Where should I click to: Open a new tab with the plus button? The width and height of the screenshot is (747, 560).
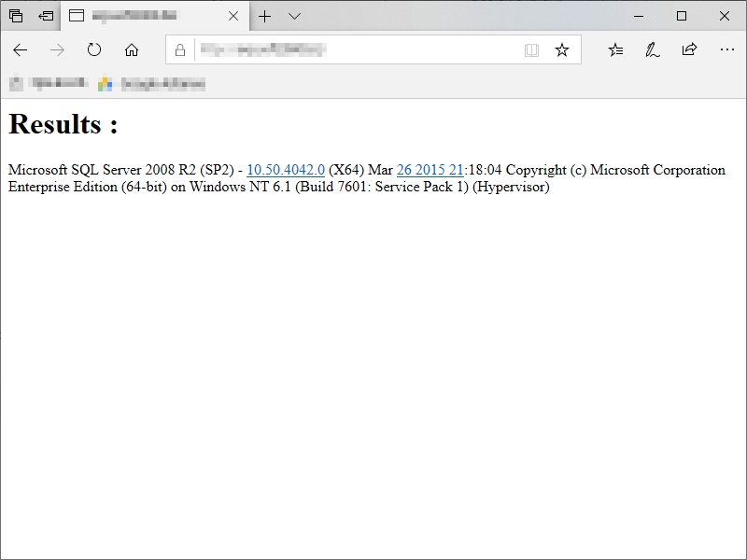[x=265, y=16]
